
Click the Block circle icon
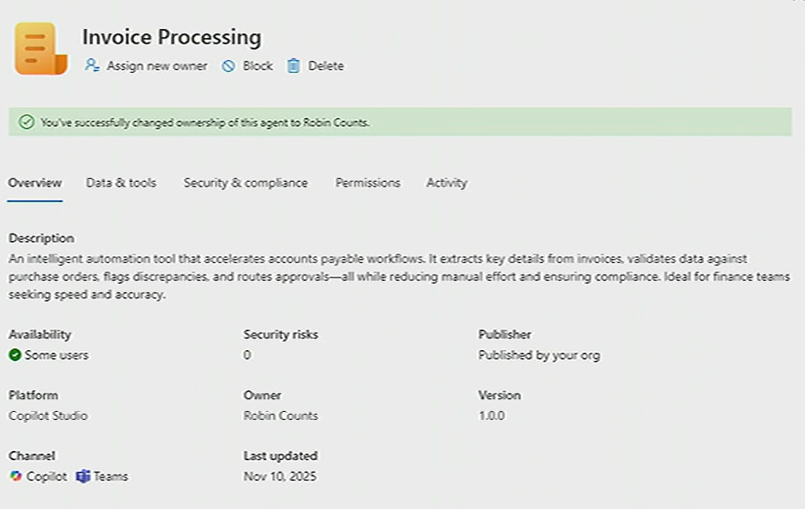[x=229, y=66]
